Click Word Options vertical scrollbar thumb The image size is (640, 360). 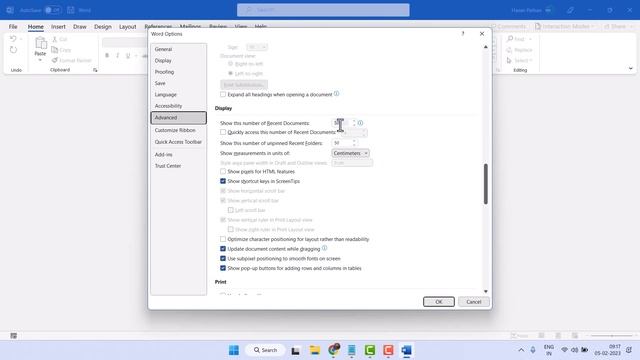[x=485, y=184]
